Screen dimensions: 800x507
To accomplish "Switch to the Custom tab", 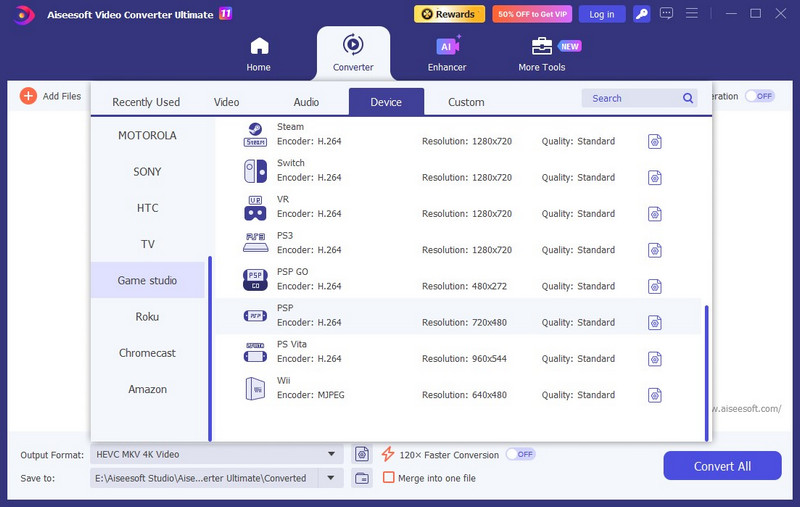I will coord(466,102).
